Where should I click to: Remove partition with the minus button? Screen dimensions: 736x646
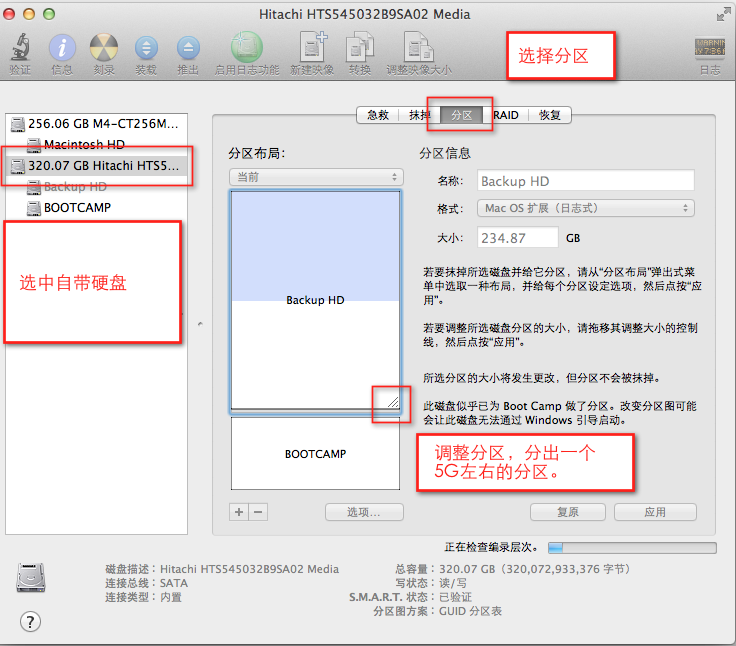[258, 512]
